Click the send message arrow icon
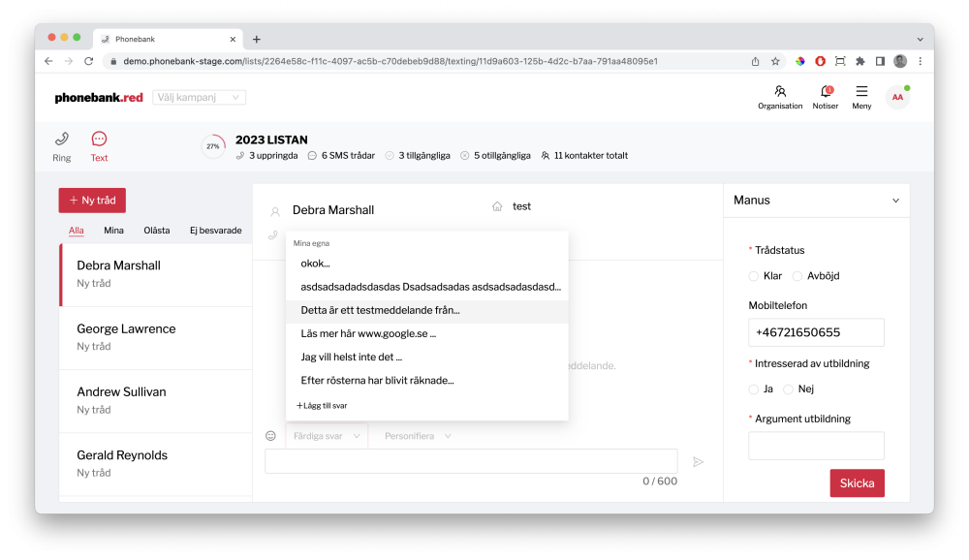The width and height of the screenshot is (969, 560). click(698, 462)
